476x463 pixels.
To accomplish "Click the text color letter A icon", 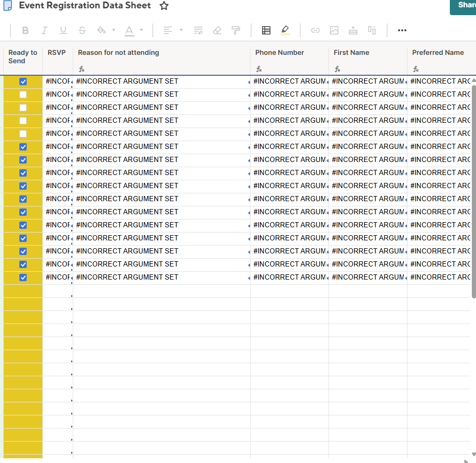I will pyautogui.click(x=129, y=31).
